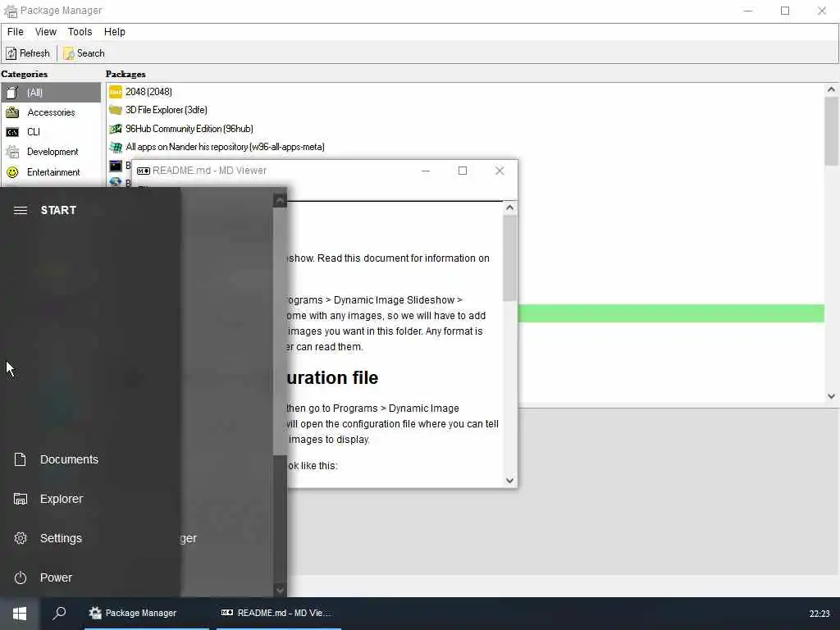Close the README.md MD Viewer window
This screenshot has height=630, width=840.
(500, 171)
